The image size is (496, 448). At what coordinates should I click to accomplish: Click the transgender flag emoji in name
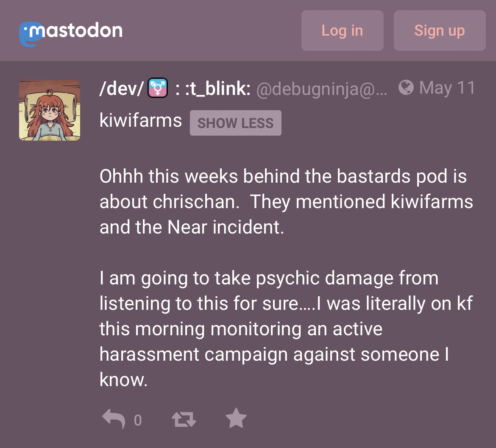coord(158,88)
